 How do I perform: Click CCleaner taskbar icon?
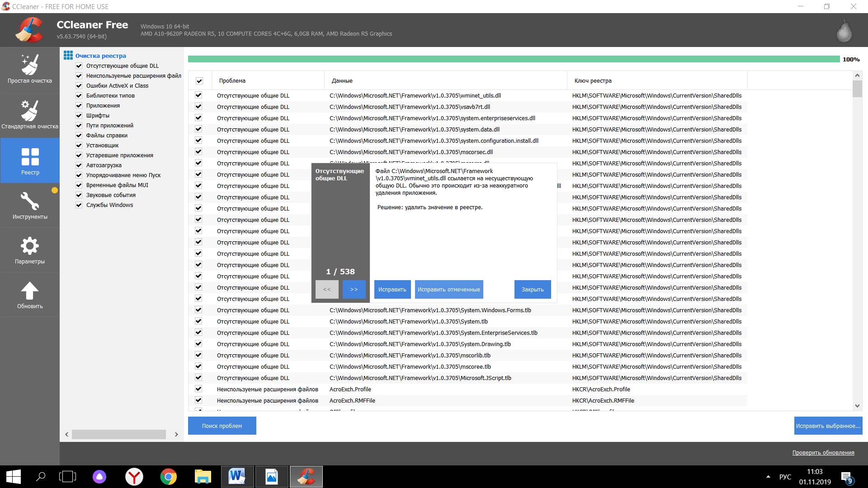click(306, 477)
